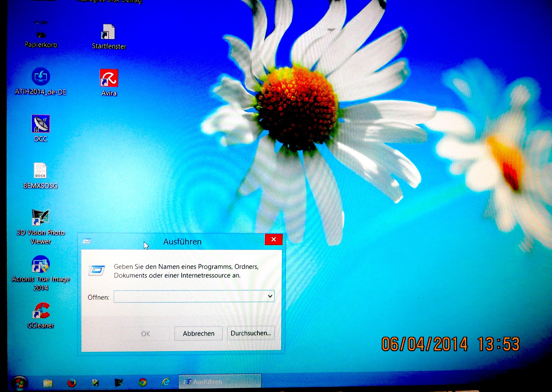This screenshot has width=552, height=392.
Task: Open the Windows Start button
Action: tap(19, 383)
